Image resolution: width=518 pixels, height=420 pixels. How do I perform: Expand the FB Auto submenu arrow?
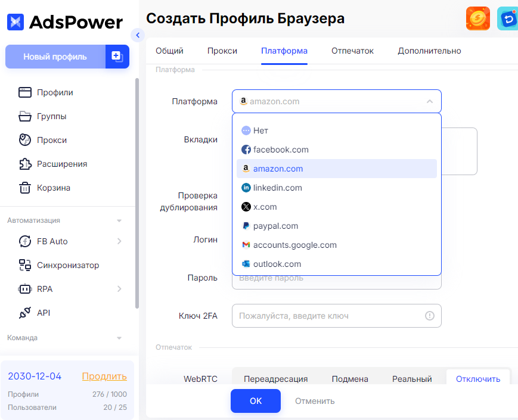click(x=119, y=241)
